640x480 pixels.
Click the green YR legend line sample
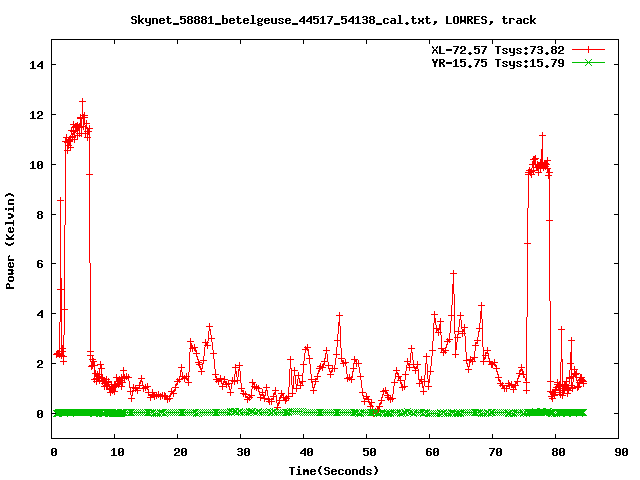588,62
